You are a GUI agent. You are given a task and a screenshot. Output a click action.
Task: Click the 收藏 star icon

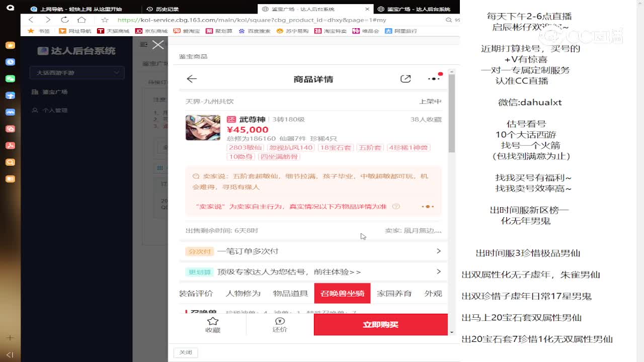tap(213, 321)
